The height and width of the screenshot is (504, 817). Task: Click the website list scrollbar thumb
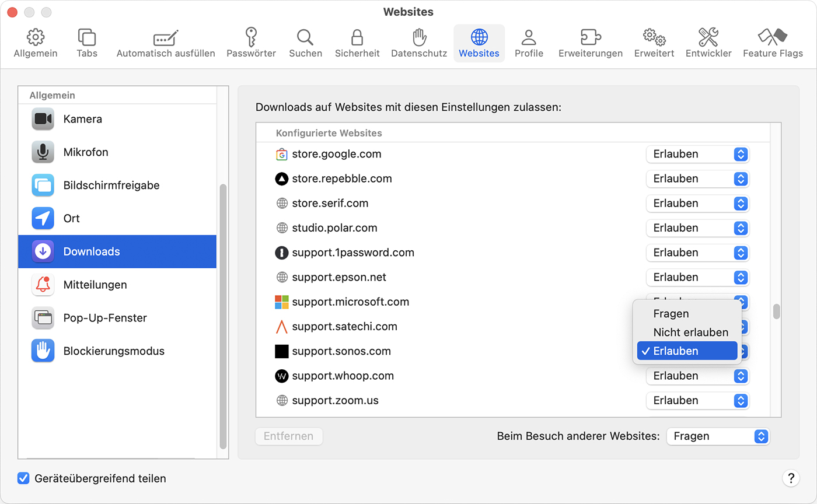777,311
